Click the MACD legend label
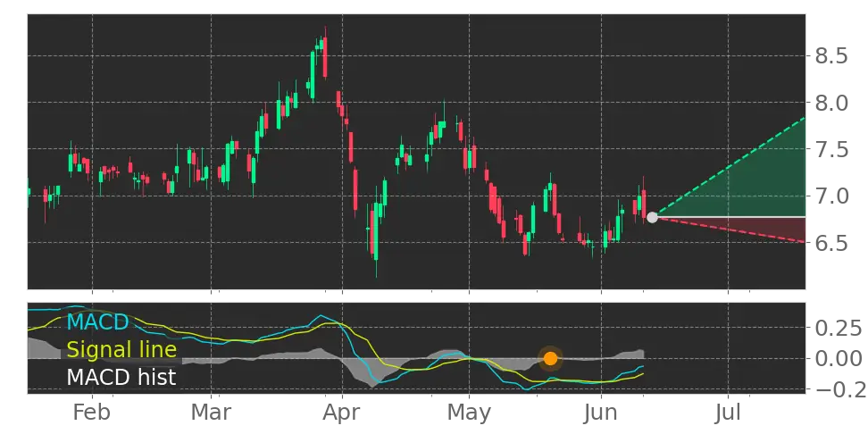Viewport: 868px width, 434px height. click(x=98, y=321)
